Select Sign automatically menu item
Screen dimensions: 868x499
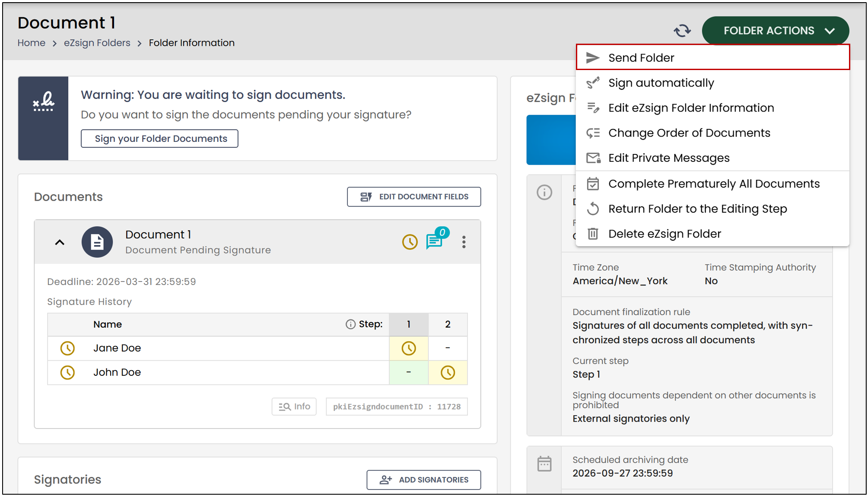pos(713,83)
